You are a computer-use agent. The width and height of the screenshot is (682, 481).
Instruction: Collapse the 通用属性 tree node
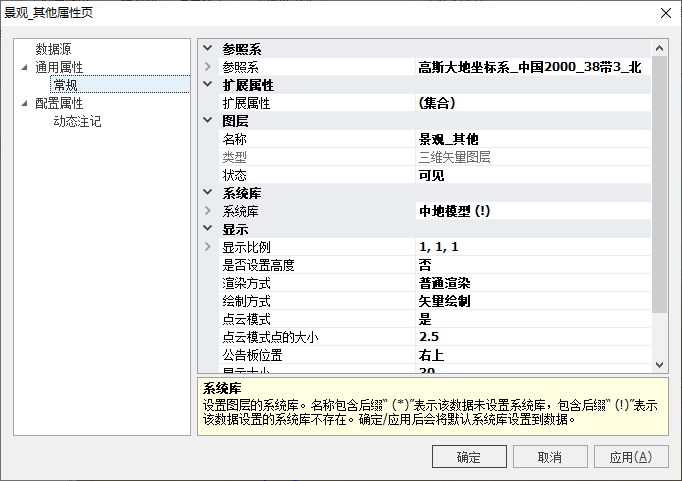[x=25, y=67]
